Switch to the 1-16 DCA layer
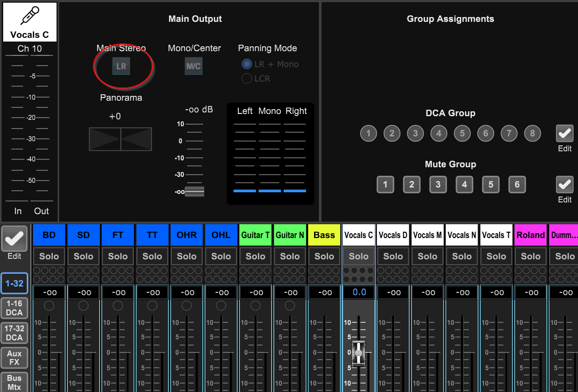The image size is (578, 392). pyautogui.click(x=14, y=308)
